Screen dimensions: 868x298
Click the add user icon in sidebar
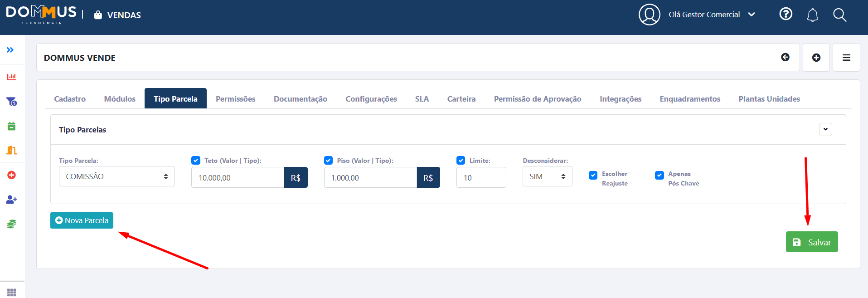click(11, 200)
